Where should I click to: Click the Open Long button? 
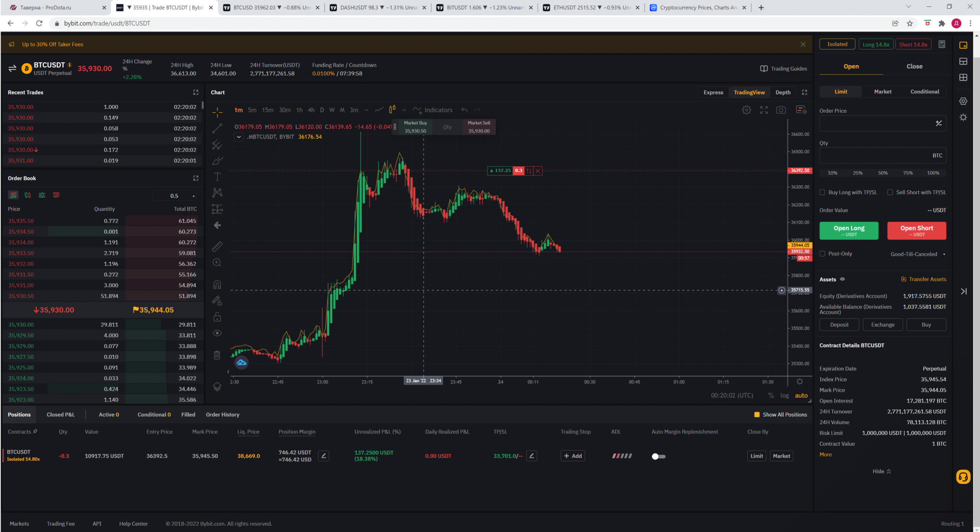[849, 230]
